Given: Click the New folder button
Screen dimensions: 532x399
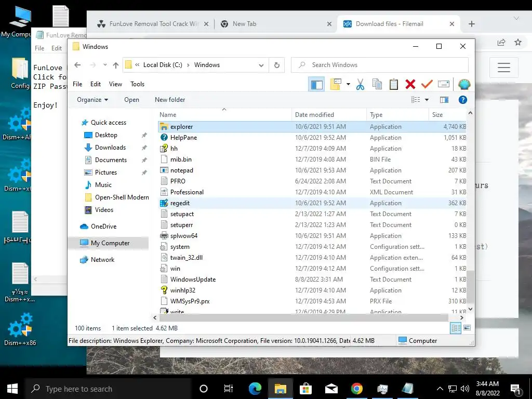Looking at the screenshot, I should click(170, 100).
